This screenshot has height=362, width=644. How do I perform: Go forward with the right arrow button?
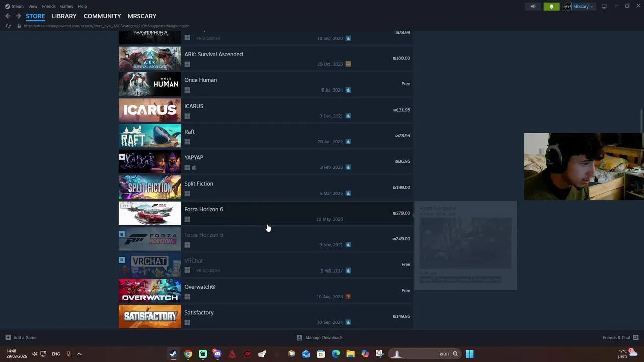pos(18,16)
